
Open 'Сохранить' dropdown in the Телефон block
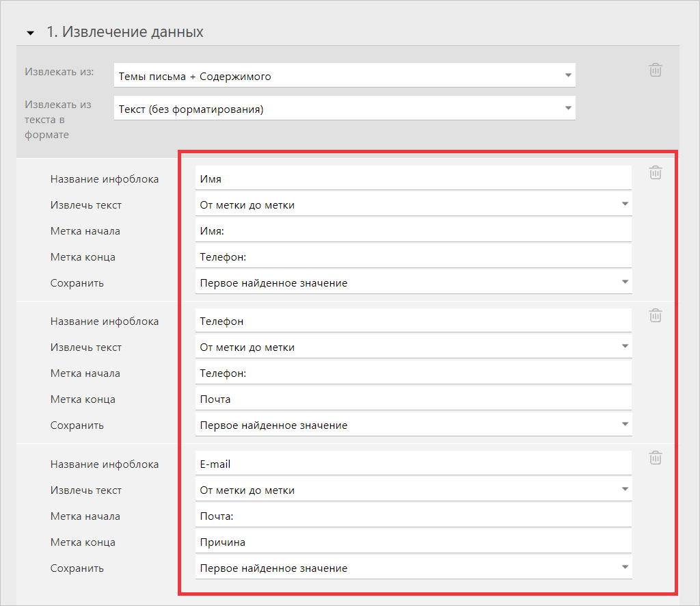[x=414, y=424]
